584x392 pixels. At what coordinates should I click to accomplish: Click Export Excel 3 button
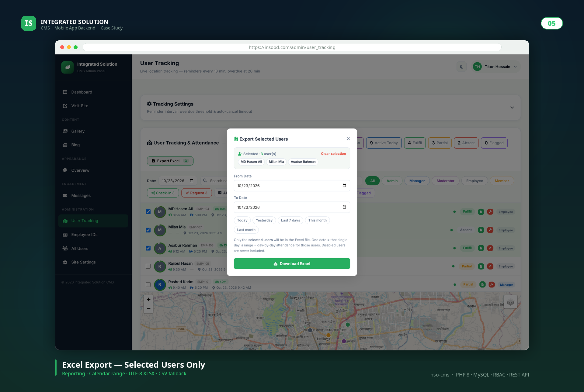click(x=170, y=161)
